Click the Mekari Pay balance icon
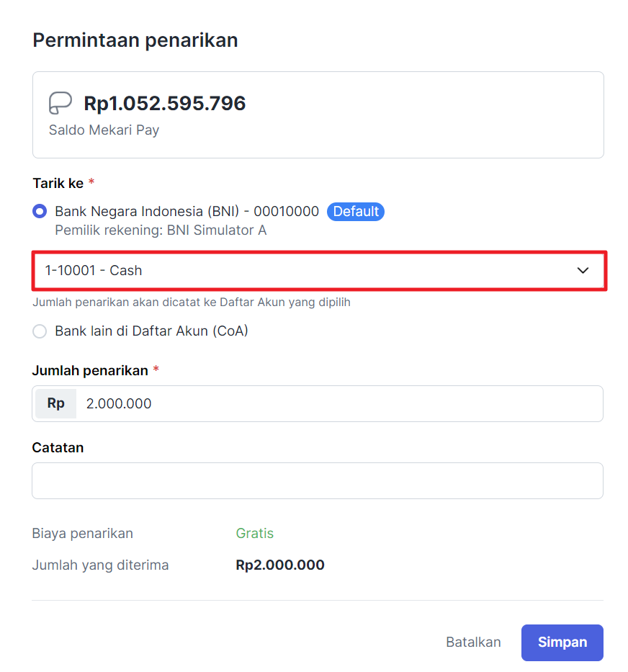Viewport: 628px width, 672px height. click(x=60, y=103)
